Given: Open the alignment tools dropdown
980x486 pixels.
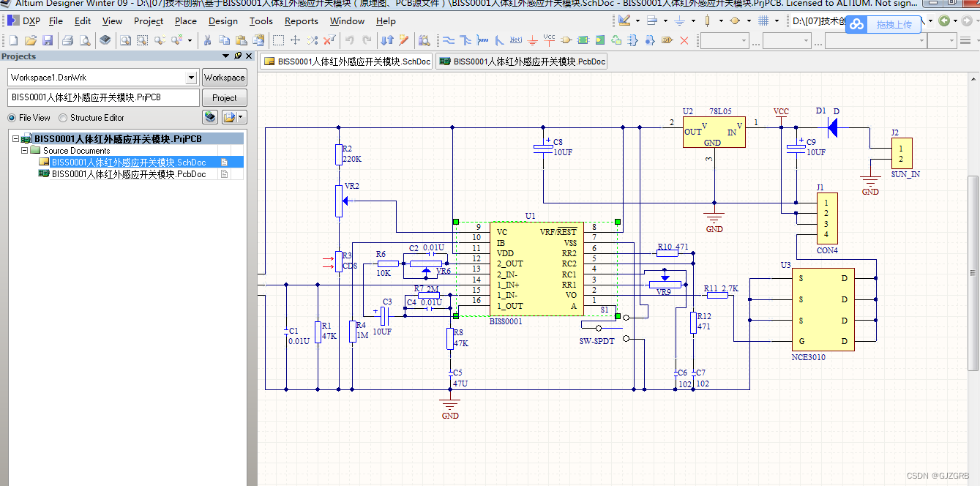Looking at the screenshot, I should point(665,20).
